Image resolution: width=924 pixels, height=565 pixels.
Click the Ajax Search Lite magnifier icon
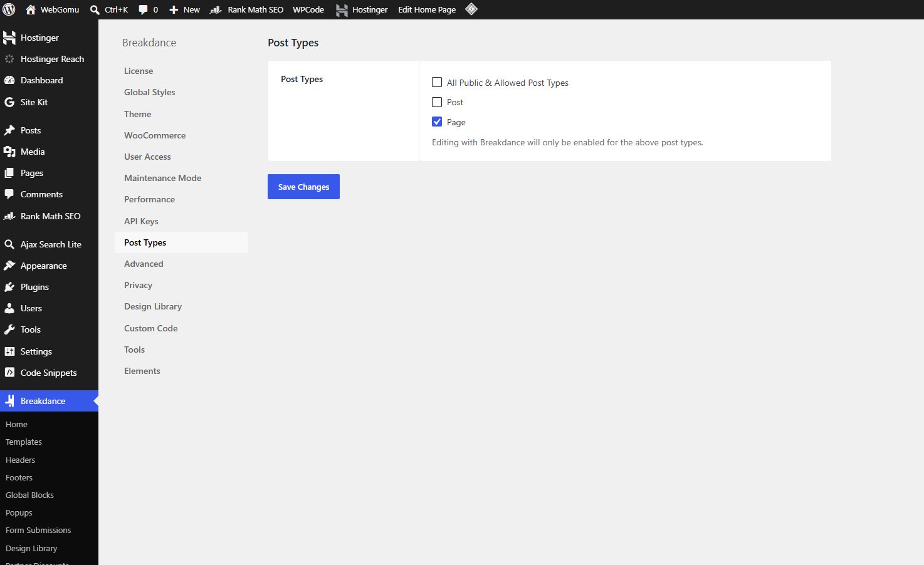9,244
